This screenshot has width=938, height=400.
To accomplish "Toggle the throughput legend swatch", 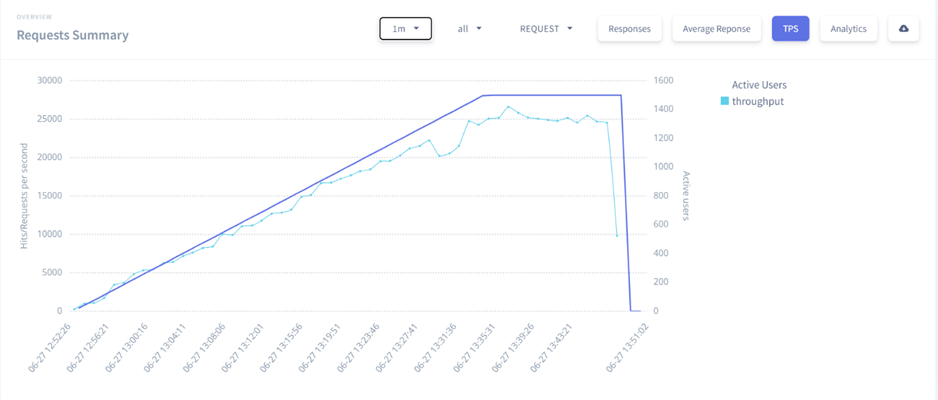I will point(725,102).
